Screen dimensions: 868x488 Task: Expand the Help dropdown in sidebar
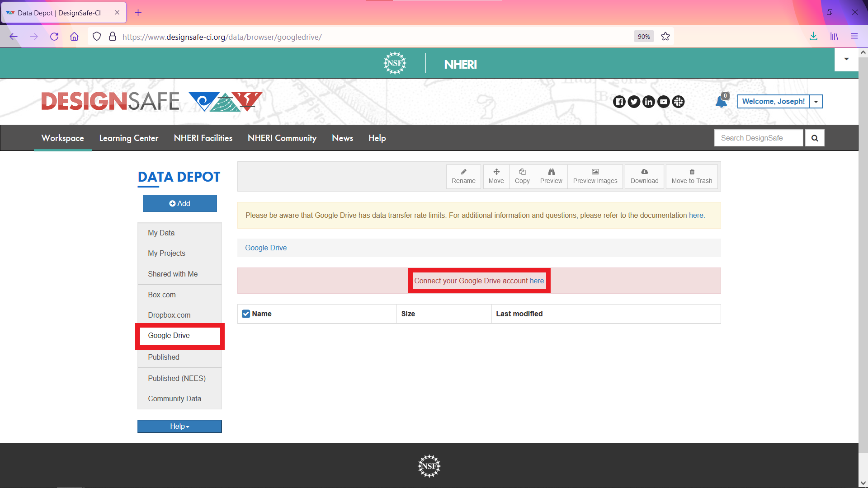(179, 426)
